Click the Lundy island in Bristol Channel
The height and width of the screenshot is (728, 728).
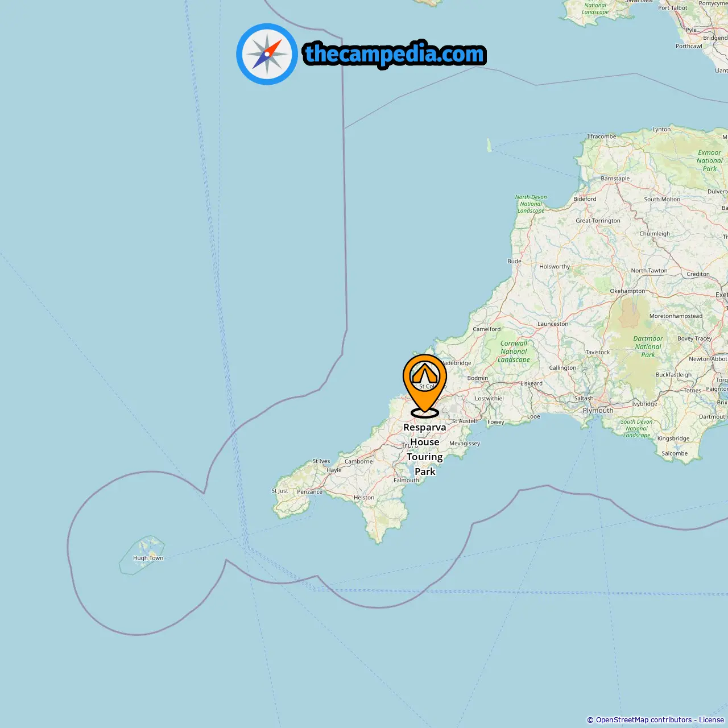click(489, 146)
